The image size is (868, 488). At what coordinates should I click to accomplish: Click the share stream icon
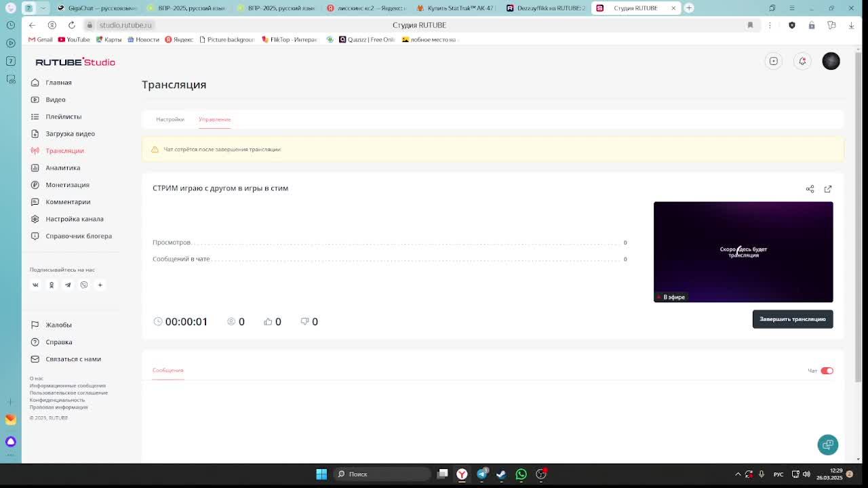[810, 189]
